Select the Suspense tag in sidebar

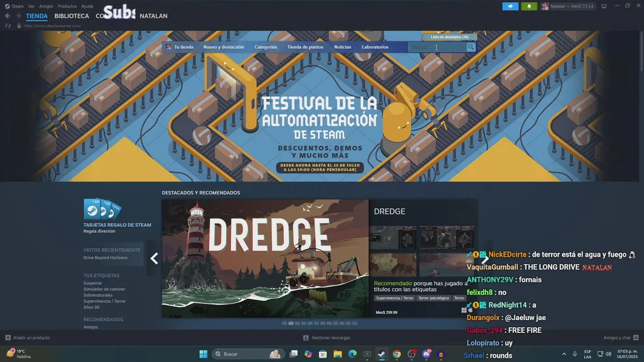[x=93, y=283]
